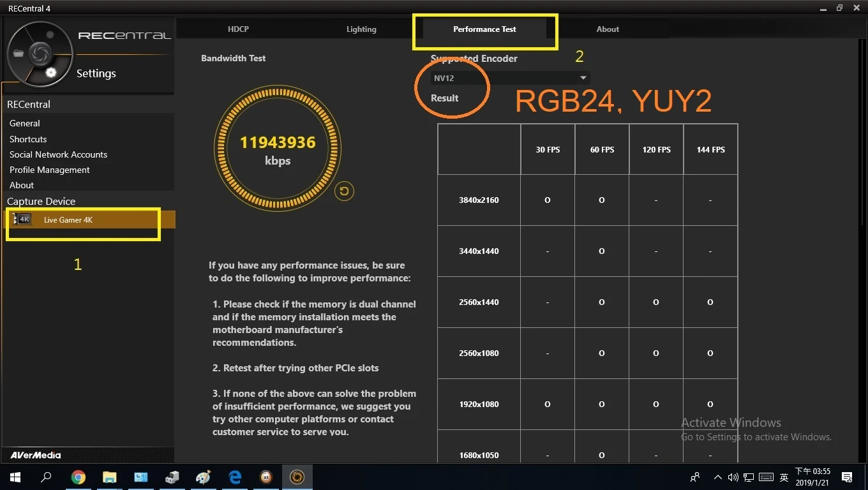Go to Shortcuts settings
Viewport: 868px width, 490px height.
28,139
